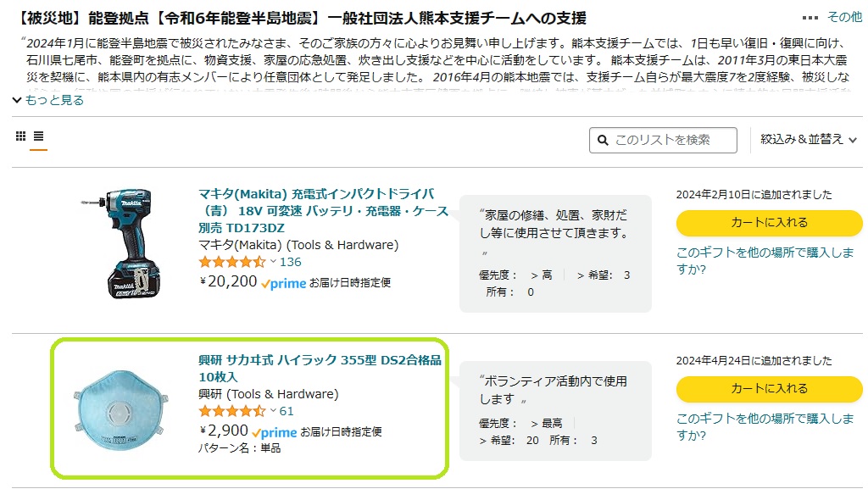
Task: Click the magnifier icon in list search
Action: 603,140
